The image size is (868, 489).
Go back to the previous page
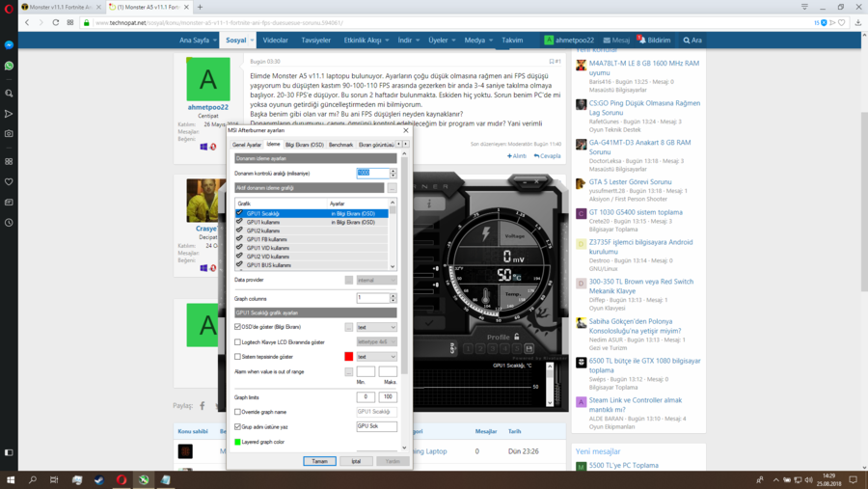point(27,23)
